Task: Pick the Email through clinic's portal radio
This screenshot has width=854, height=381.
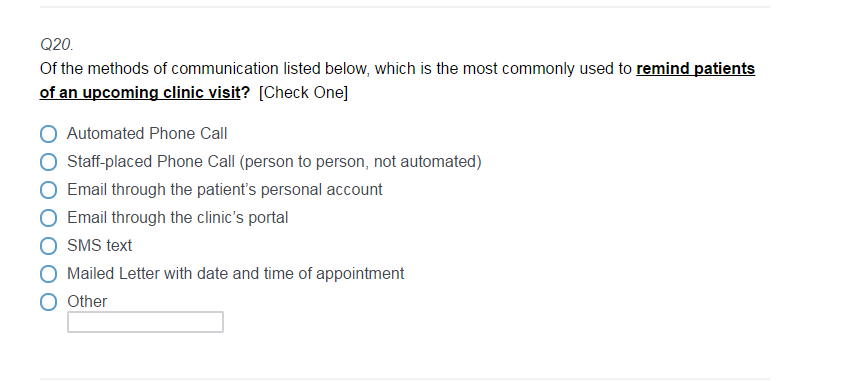Action: point(48,218)
